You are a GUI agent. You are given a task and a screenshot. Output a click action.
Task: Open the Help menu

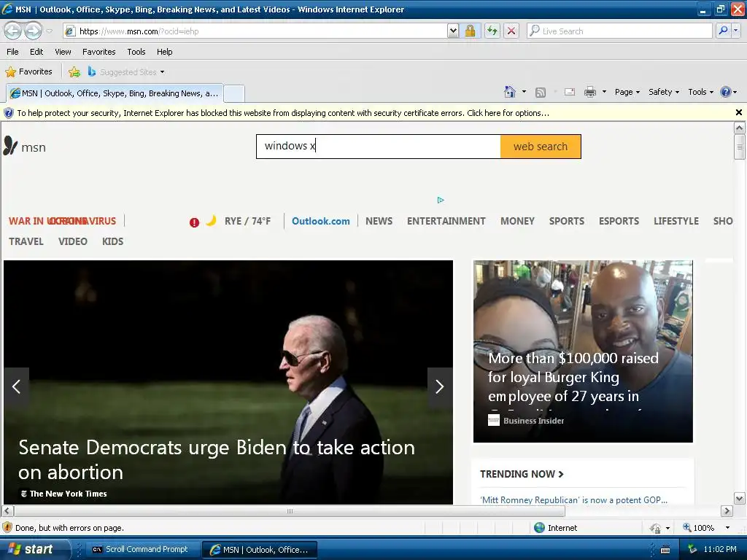164,52
